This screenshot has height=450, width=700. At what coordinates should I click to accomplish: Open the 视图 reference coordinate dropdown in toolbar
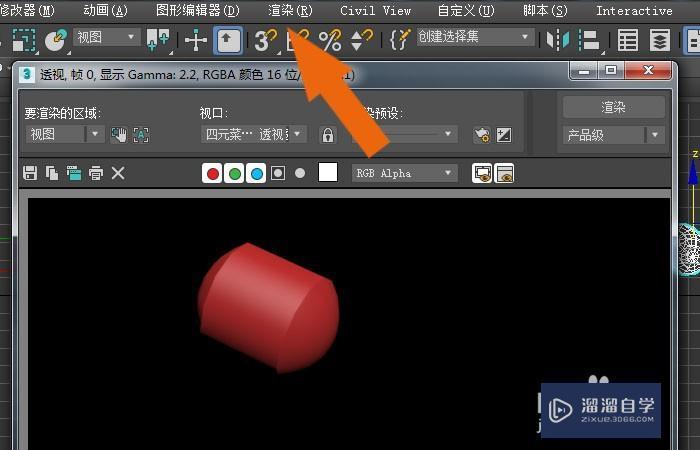pos(107,37)
